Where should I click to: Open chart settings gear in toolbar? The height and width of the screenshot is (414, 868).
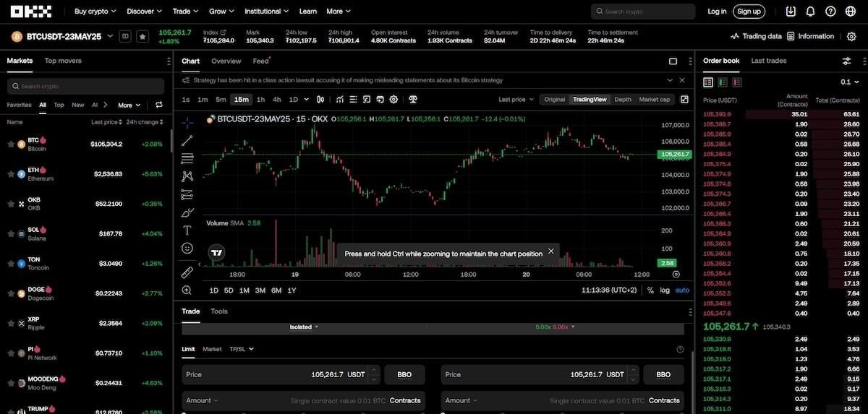[x=394, y=99]
